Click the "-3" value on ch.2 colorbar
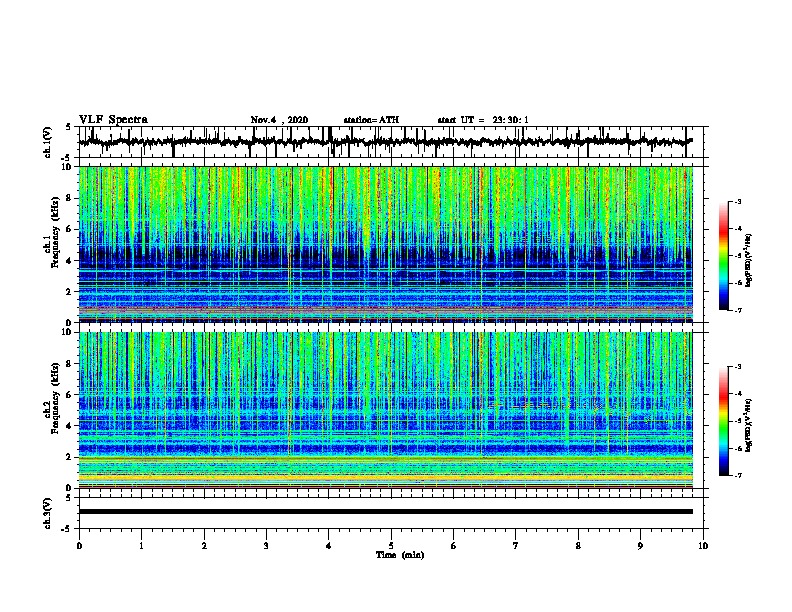 point(738,367)
